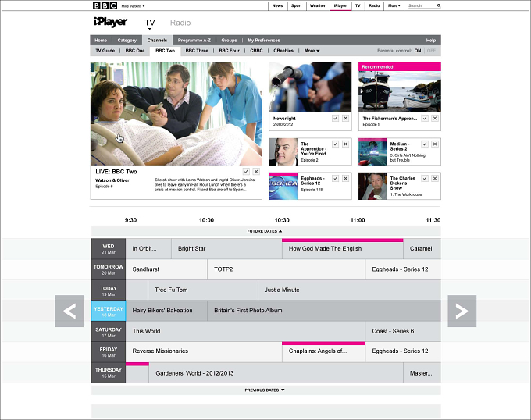The image size is (531, 420).
Task: Select the BBC One channel
Action: [x=135, y=51]
